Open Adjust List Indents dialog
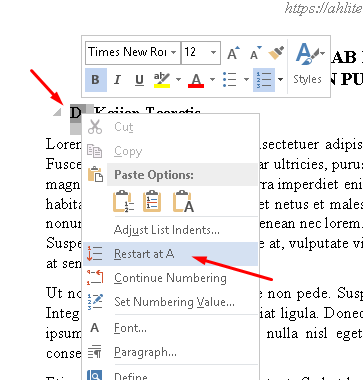The width and height of the screenshot is (363, 380). pyautogui.click(x=170, y=230)
